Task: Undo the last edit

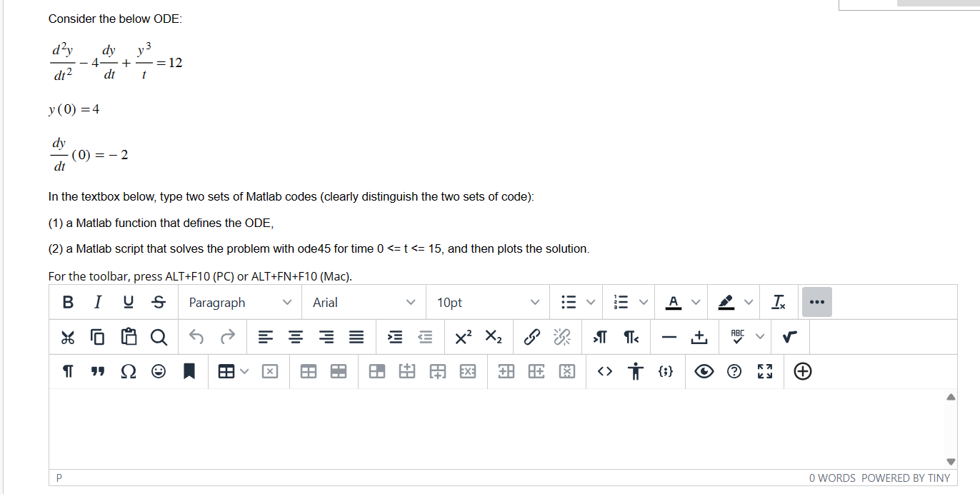Action: pos(197,337)
